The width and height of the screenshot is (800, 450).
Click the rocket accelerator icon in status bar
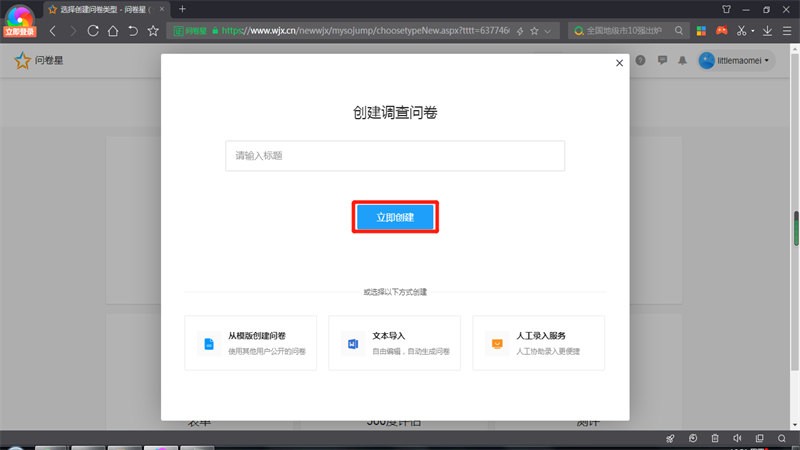pyautogui.click(x=670, y=438)
